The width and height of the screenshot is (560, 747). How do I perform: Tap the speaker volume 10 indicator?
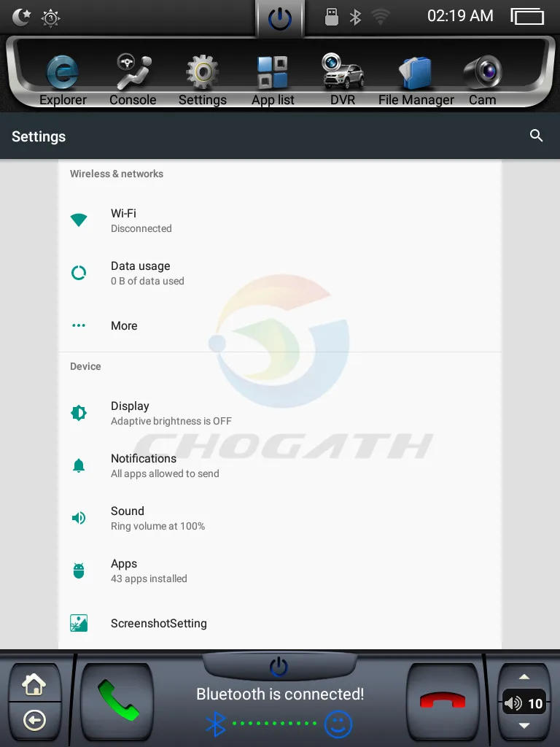click(x=524, y=703)
